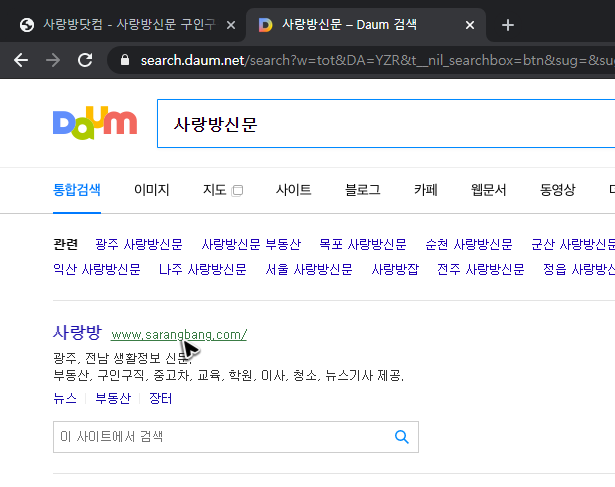The height and width of the screenshot is (487, 615).
Task: Close the 사랑방신문 – Daum 검색 tab
Action: click(469, 25)
